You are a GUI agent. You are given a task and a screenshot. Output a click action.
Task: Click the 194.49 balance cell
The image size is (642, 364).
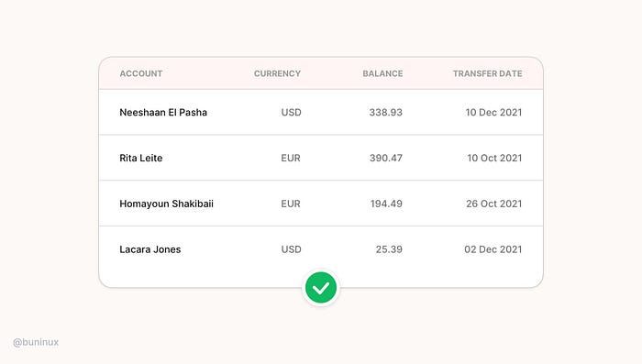[386, 204]
